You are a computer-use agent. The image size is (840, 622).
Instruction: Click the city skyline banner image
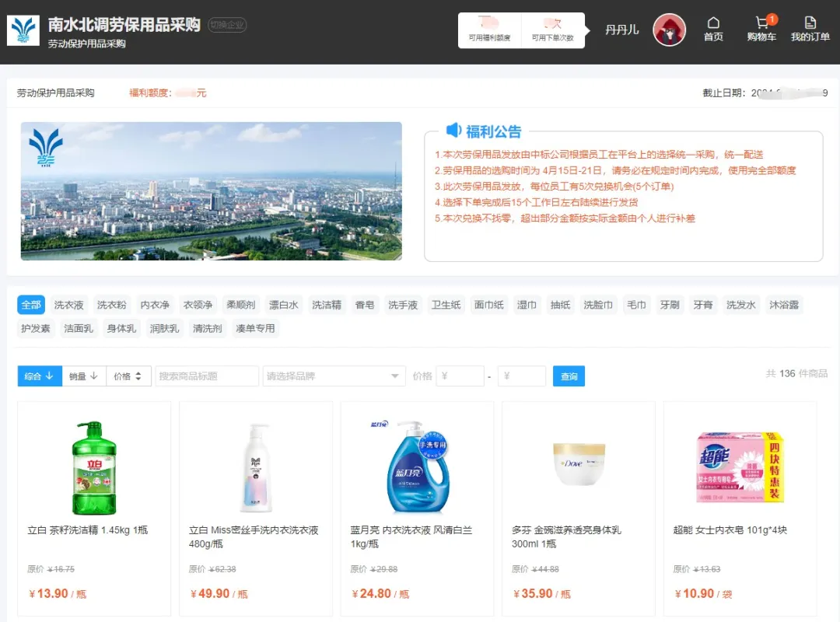pyautogui.click(x=211, y=191)
